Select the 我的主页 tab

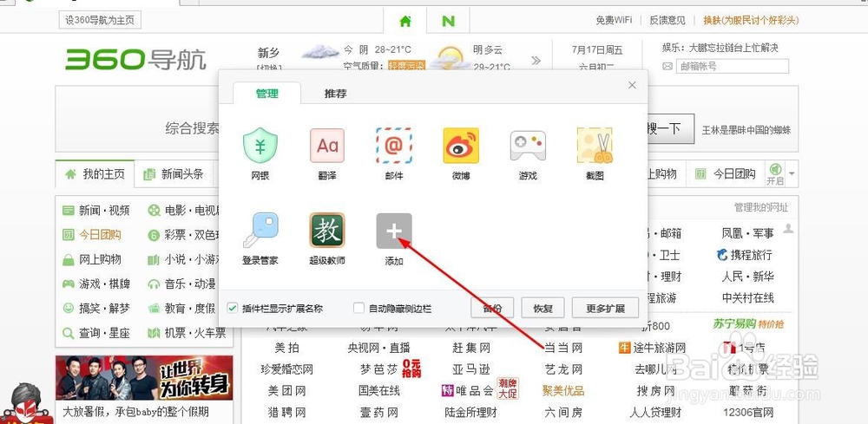[95, 174]
